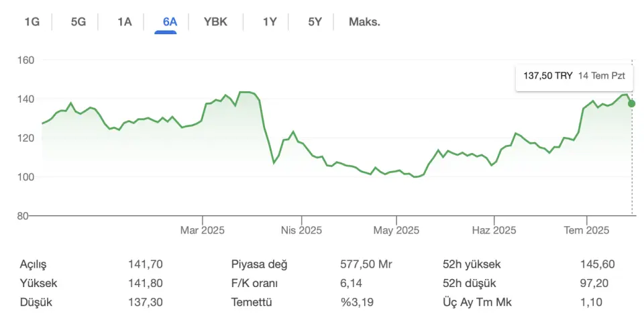Choose the 1A time period tab
644x326 pixels.
click(x=125, y=21)
